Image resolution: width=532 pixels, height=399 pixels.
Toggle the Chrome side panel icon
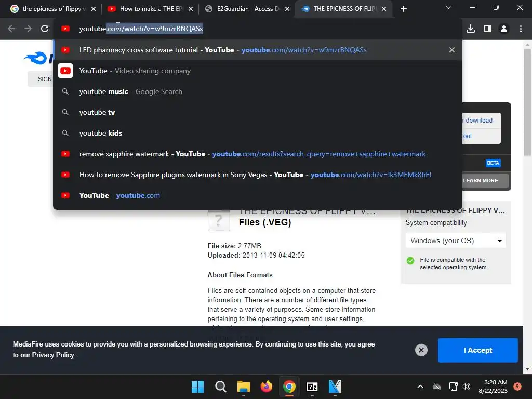pos(487,29)
